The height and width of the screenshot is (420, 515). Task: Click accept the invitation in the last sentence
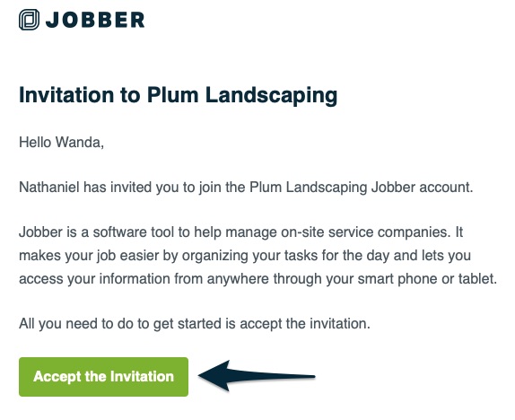click(x=305, y=324)
